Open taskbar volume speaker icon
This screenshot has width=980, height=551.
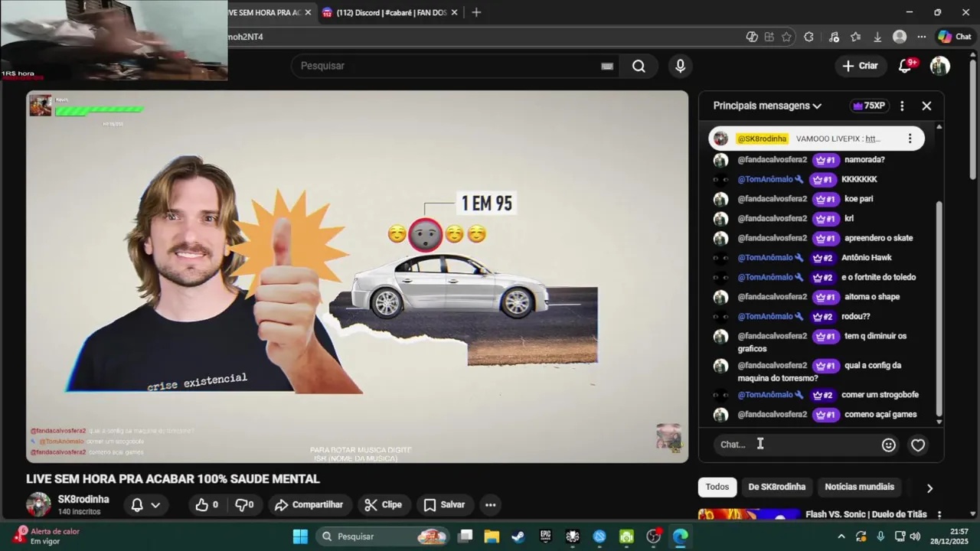[x=916, y=536]
